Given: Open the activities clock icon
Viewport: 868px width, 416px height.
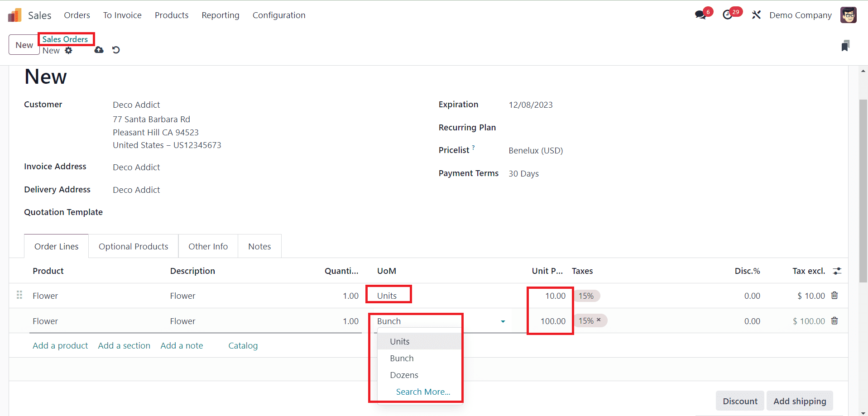Looking at the screenshot, I should coord(728,15).
